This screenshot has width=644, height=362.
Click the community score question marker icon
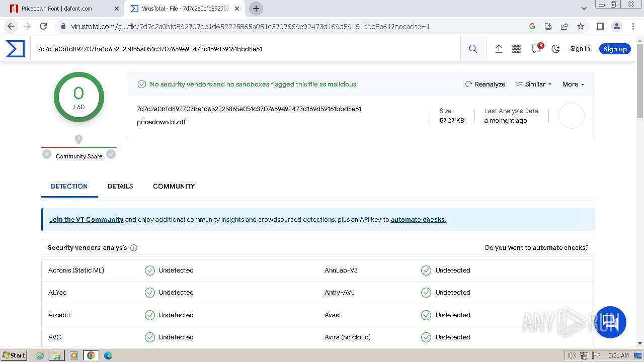tap(78, 139)
